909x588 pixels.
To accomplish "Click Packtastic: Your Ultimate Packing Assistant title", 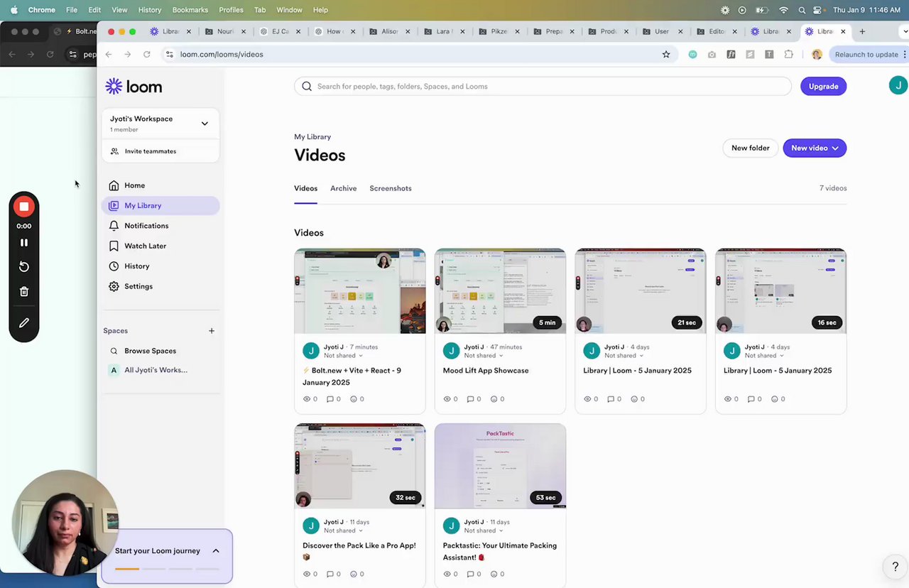I will tap(500, 552).
